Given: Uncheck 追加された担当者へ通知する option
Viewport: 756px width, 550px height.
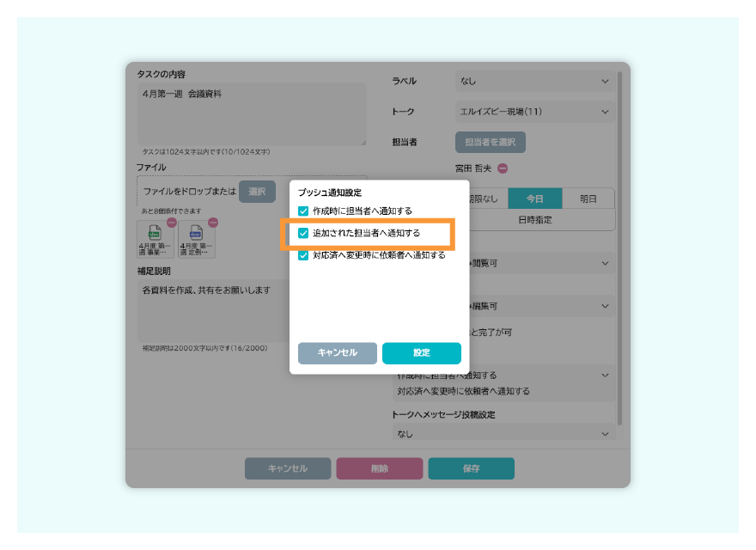Looking at the screenshot, I should [302, 232].
